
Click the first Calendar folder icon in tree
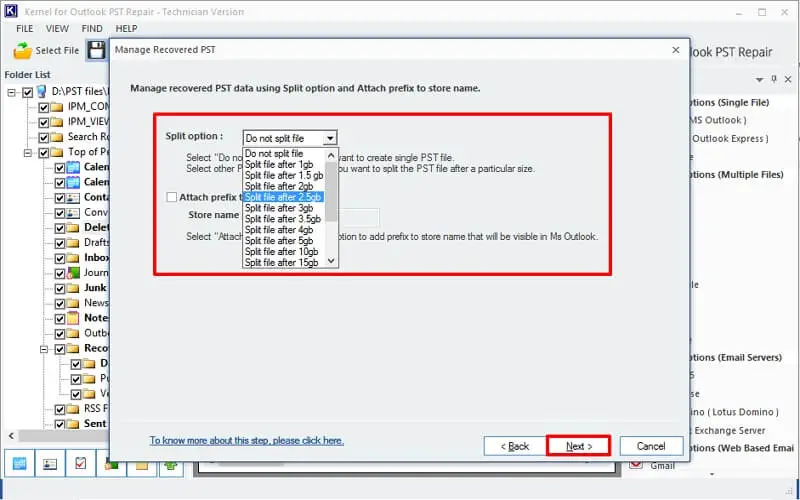click(x=73, y=167)
